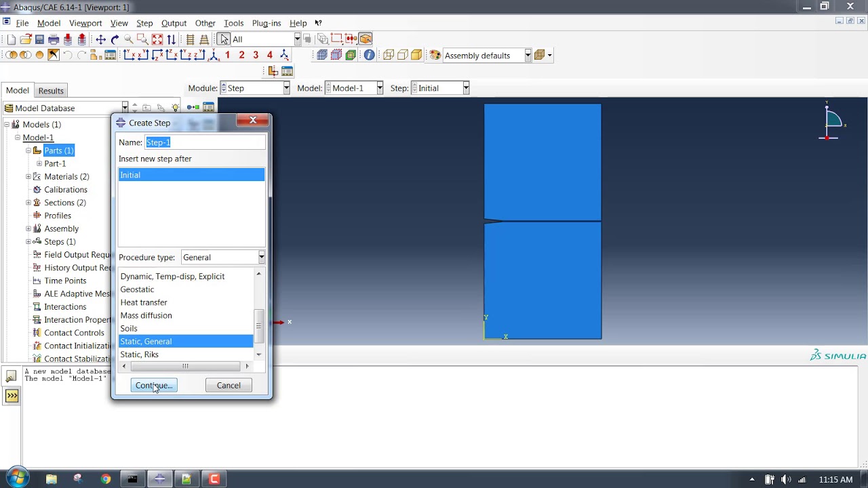
Task: Apply saved custom view 3
Action: (x=256, y=56)
